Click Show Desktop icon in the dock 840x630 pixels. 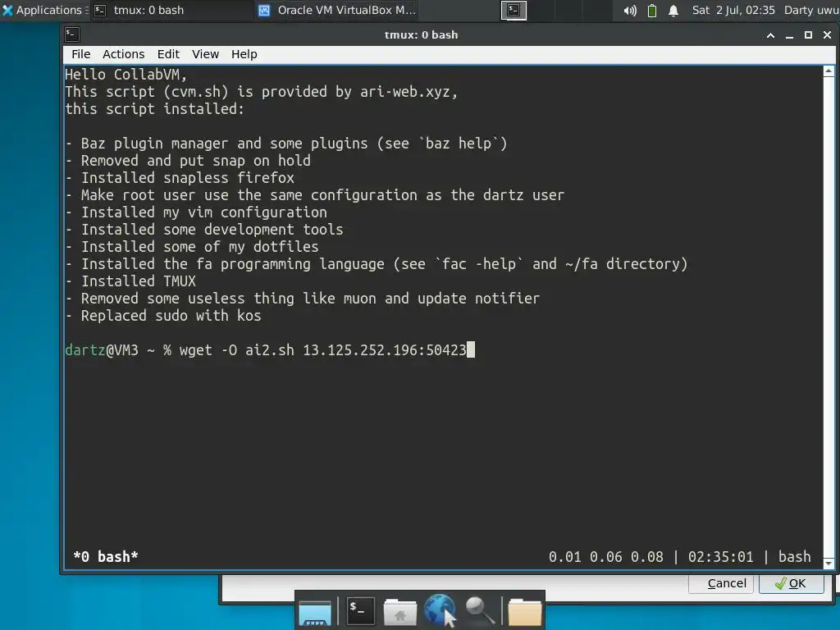click(314, 612)
